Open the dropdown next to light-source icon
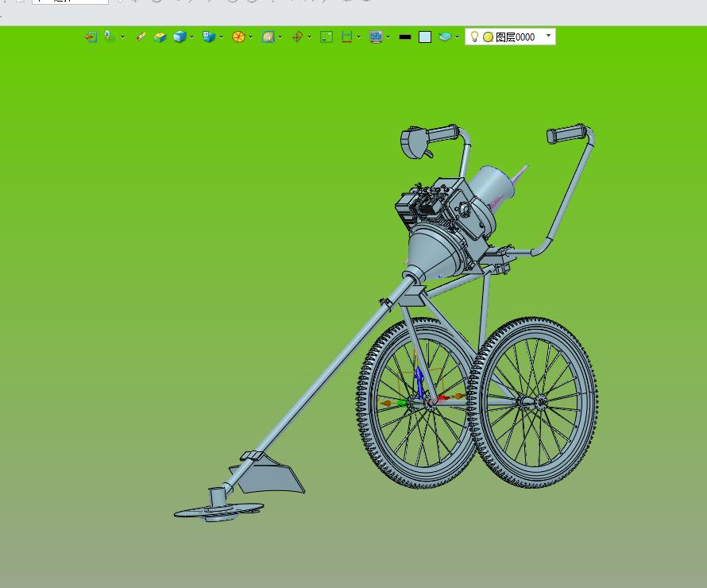The image size is (707, 588). [x=122, y=37]
